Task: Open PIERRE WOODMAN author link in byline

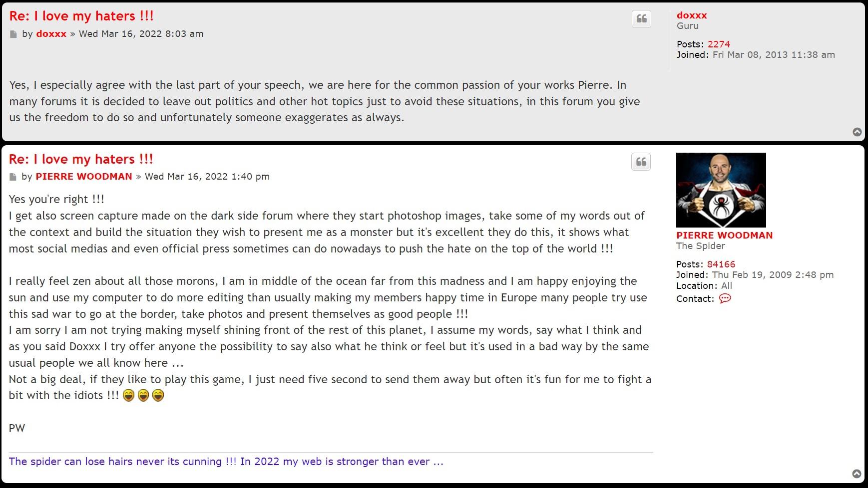Action: (x=84, y=177)
